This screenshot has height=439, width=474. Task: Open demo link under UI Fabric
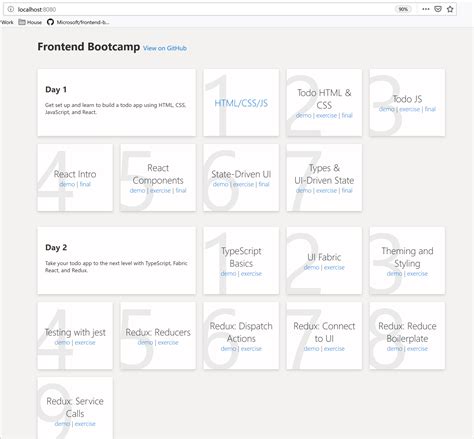pos(311,267)
